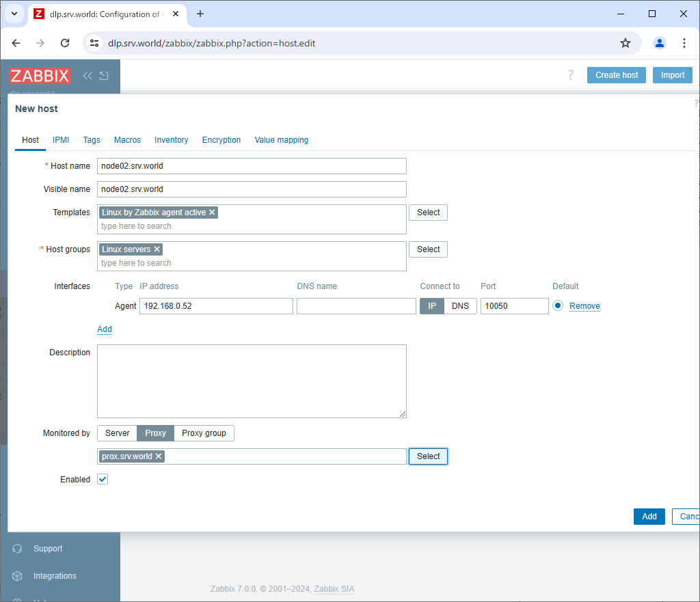Click Select button for Templates
The height and width of the screenshot is (602, 700).
(428, 213)
